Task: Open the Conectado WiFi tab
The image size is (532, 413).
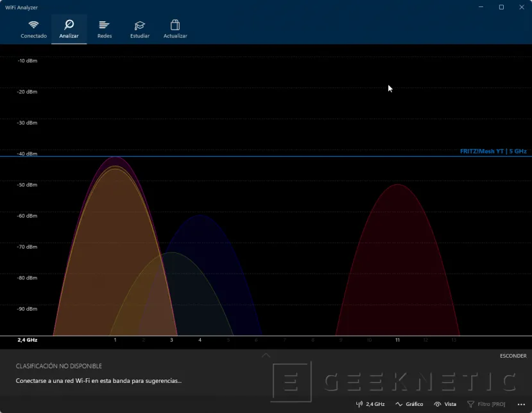Action: (x=33, y=29)
